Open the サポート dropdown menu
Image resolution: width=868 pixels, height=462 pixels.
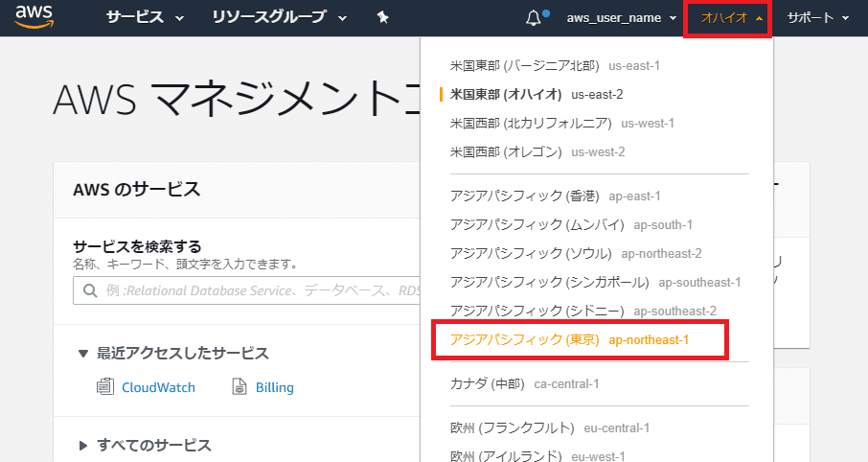point(817,17)
